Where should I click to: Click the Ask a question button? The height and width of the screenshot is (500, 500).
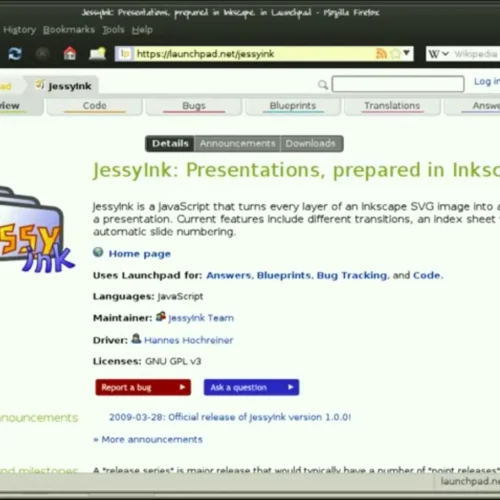click(251, 387)
